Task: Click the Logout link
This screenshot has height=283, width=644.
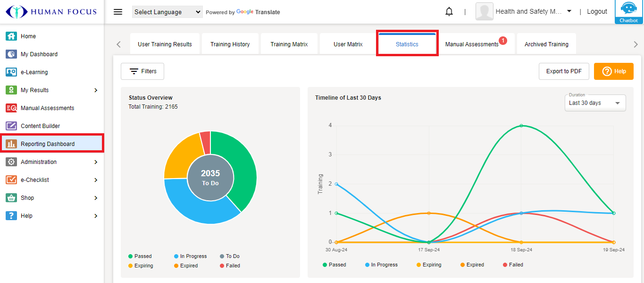Action: pyautogui.click(x=597, y=12)
